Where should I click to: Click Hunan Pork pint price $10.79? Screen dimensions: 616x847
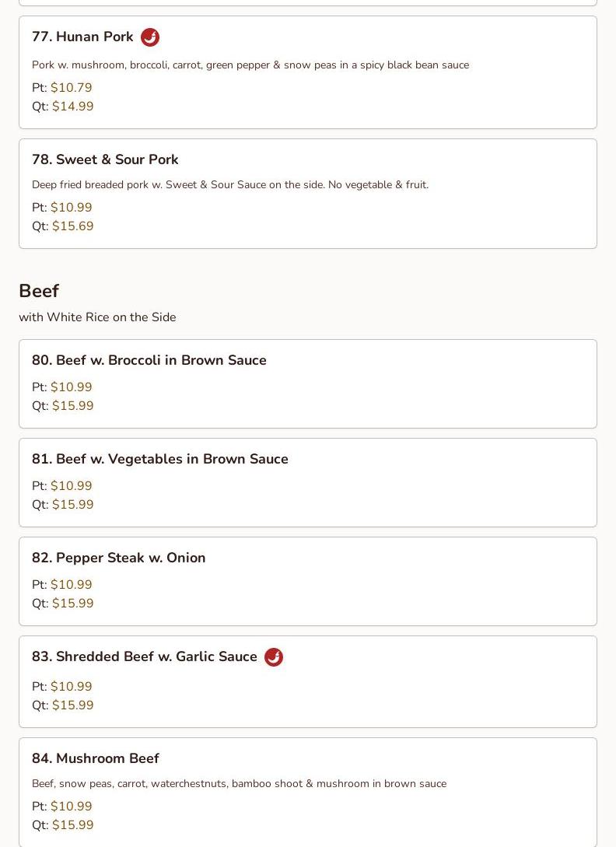(x=71, y=88)
